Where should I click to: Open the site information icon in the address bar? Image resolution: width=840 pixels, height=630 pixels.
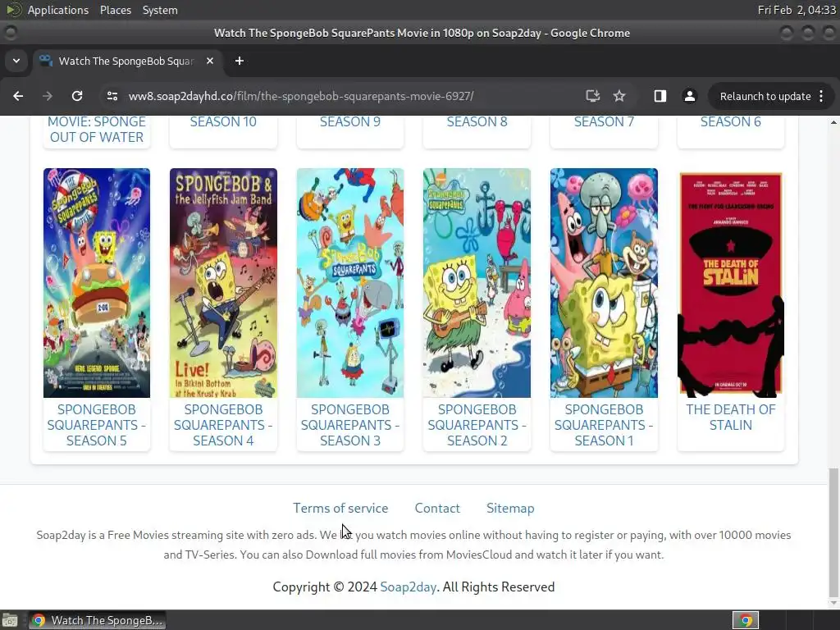pos(112,97)
